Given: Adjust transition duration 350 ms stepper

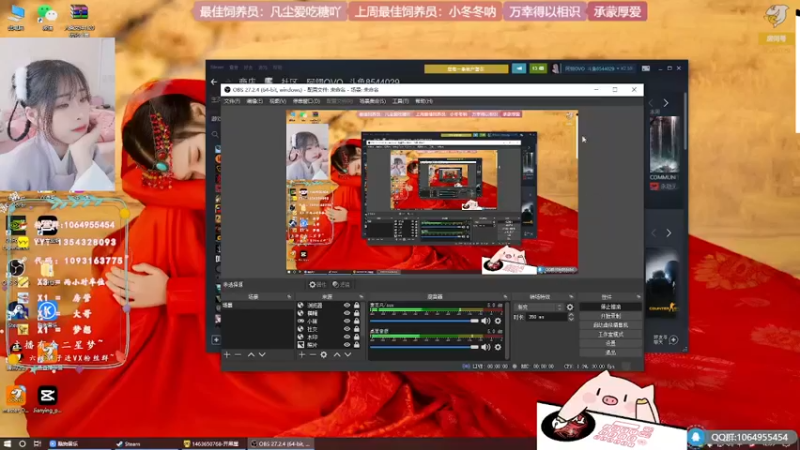Looking at the screenshot, I should (571, 317).
